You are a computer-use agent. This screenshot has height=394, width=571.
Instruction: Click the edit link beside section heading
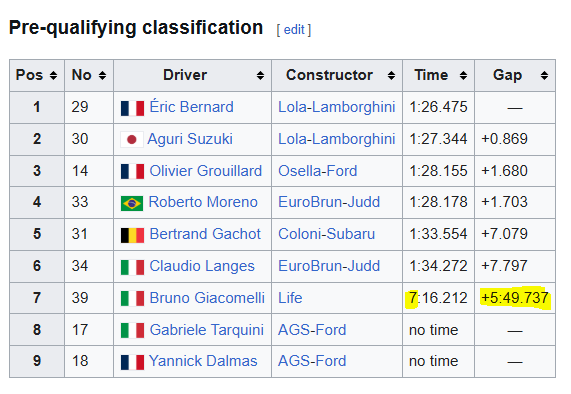click(294, 29)
